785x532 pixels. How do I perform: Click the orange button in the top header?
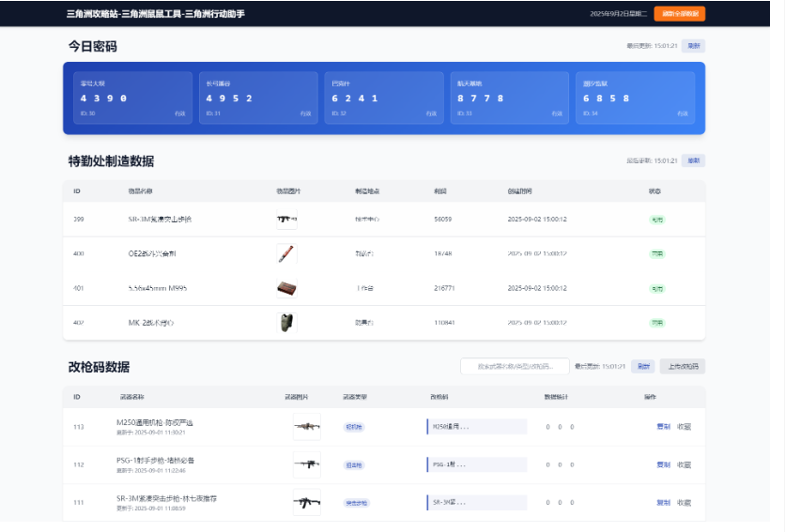click(x=679, y=14)
